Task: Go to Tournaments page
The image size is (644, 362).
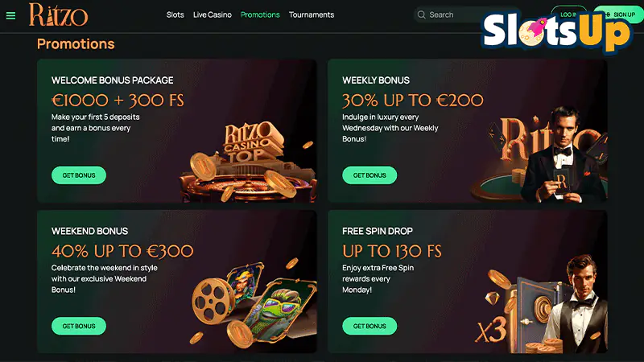Action: 312,14
